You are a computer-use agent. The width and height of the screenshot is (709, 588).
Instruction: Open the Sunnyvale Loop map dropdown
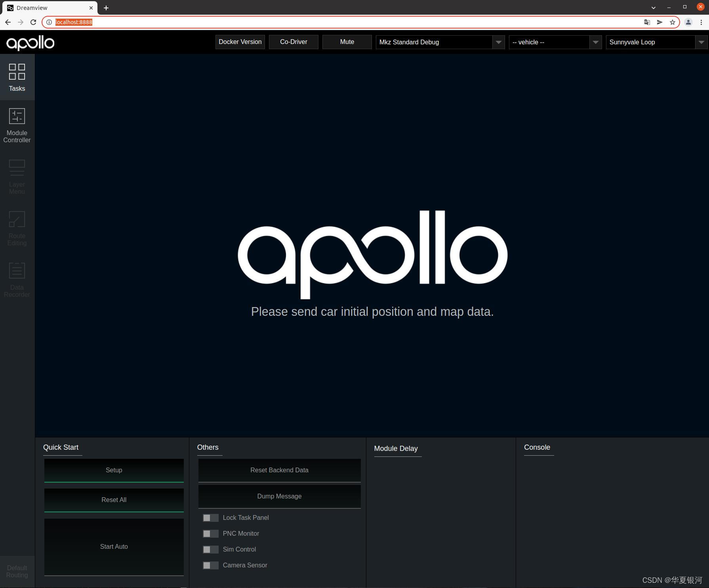coord(656,42)
